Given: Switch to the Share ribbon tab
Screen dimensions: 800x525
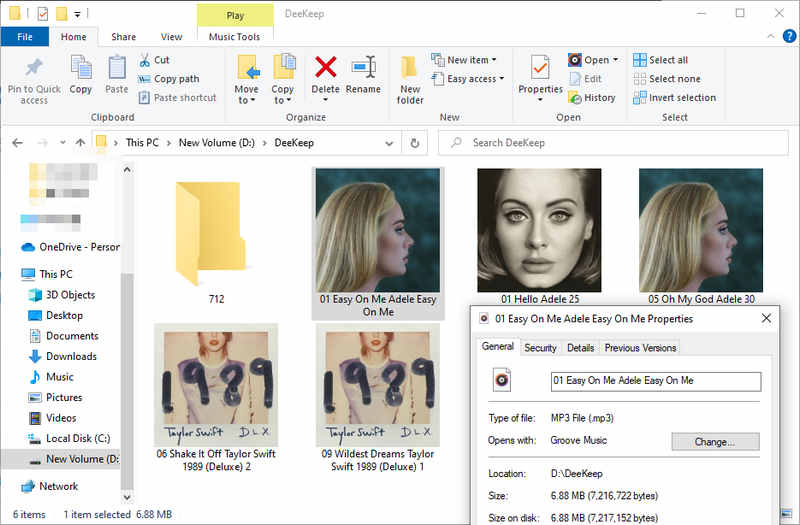Looking at the screenshot, I should tap(123, 37).
